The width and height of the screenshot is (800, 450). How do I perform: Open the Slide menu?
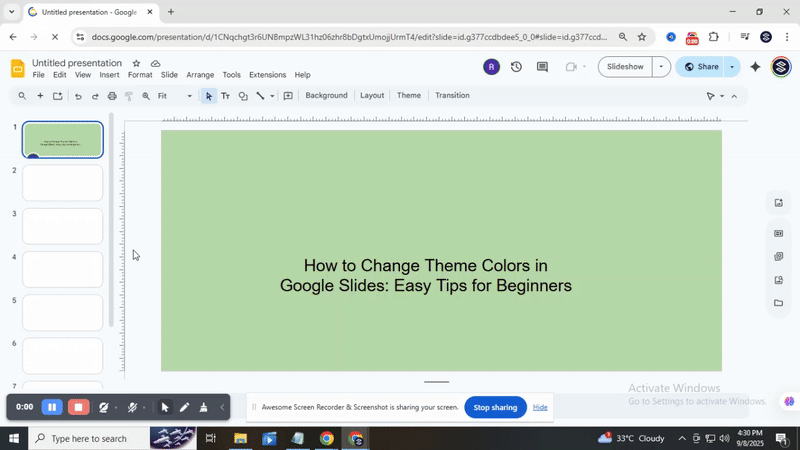[x=169, y=74]
